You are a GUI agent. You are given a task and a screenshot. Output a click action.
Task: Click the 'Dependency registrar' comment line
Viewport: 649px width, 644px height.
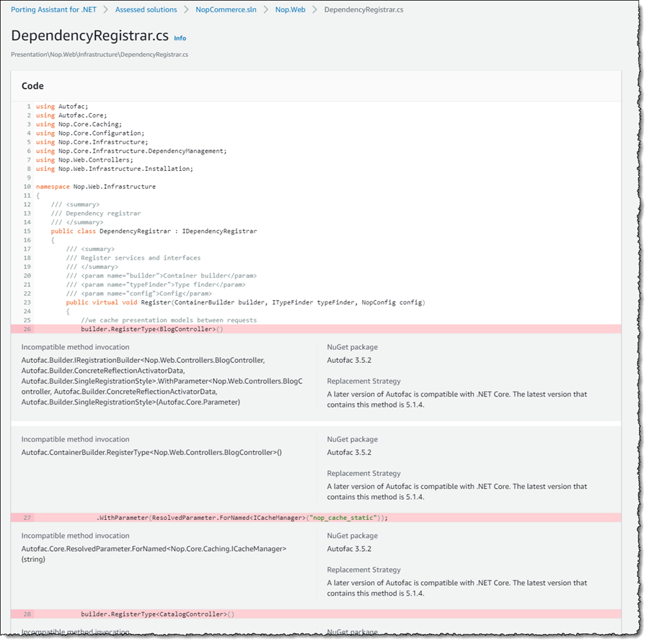96,213
